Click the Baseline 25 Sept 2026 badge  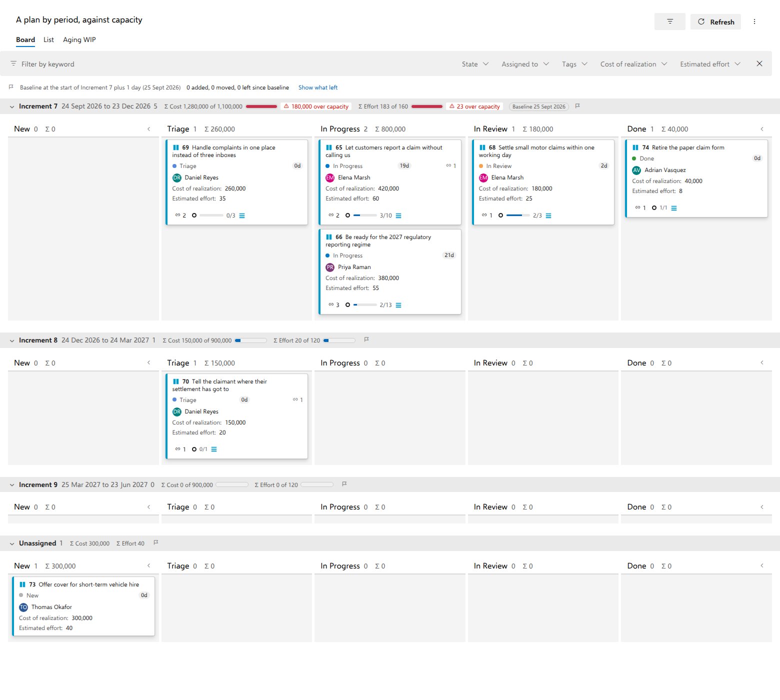coord(539,106)
